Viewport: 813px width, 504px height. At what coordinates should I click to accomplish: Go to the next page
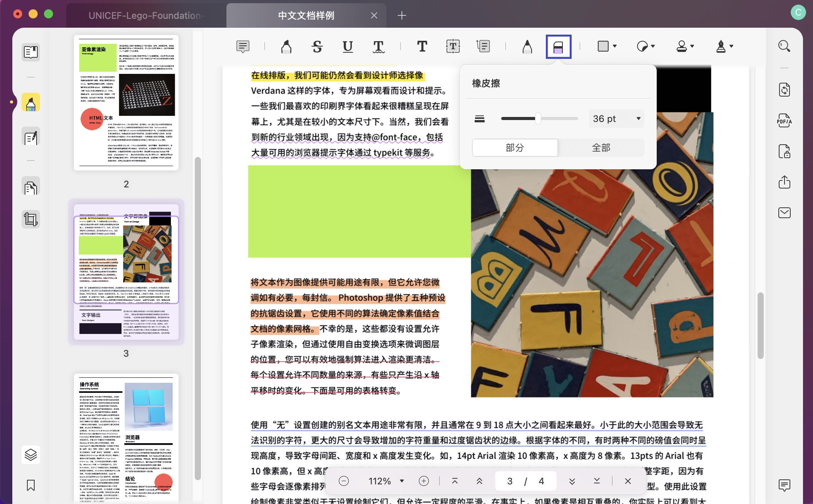pyautogui.click(x=572, y=481)
